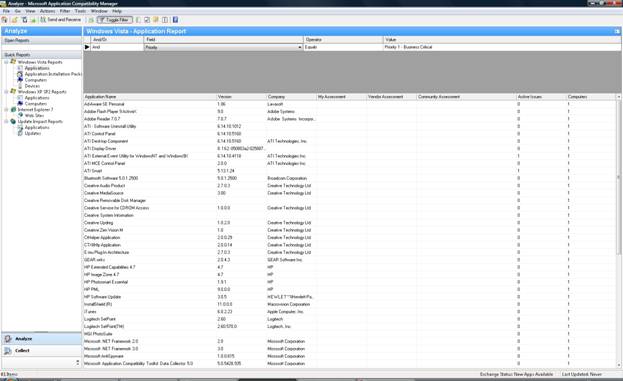Click the icon beside Update Impact Reports
Viewport: 623px width, 381px height.
(x=13, y=121)
